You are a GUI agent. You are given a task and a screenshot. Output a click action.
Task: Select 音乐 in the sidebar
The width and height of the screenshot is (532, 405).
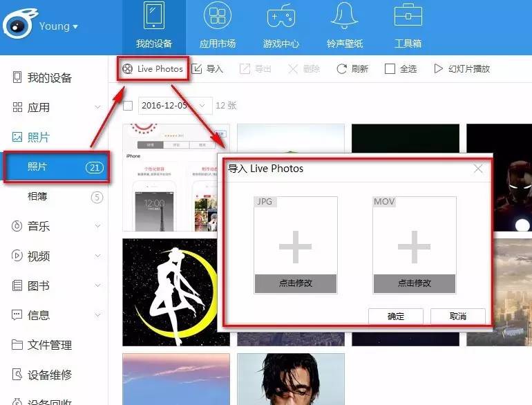click(31, 226)
